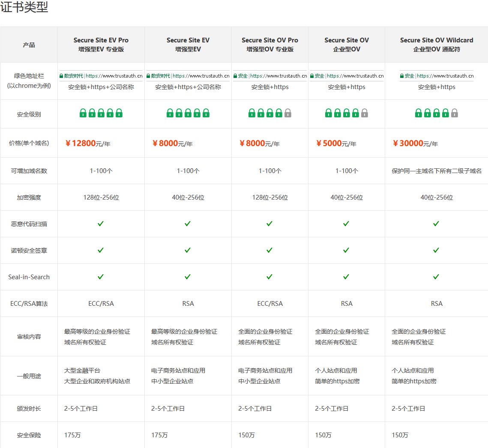Click 诺顿安全签章 checkmark under Secure Site EV Pro
This screenshot has height=448, width=488.
click(x=101, y=250)
